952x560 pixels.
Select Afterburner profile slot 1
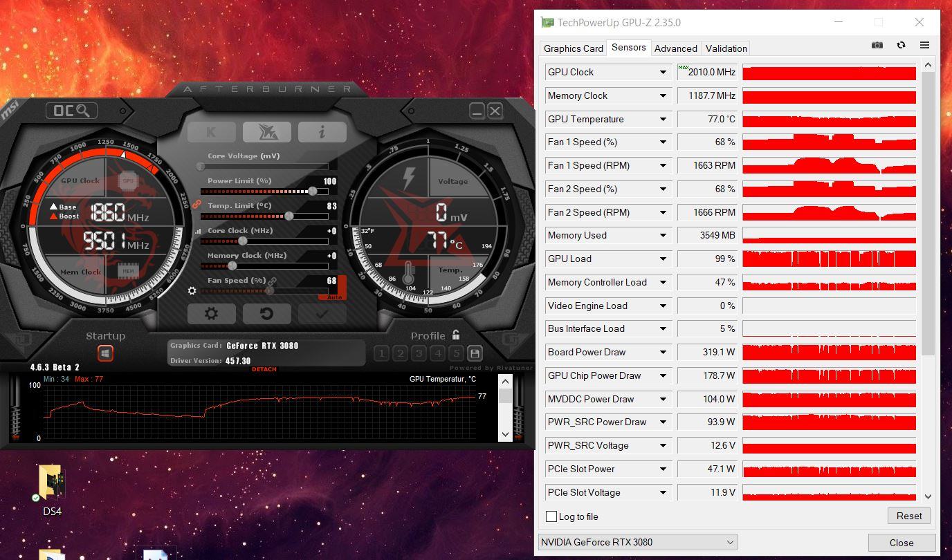pyautogui.click(x=381, y=353)
